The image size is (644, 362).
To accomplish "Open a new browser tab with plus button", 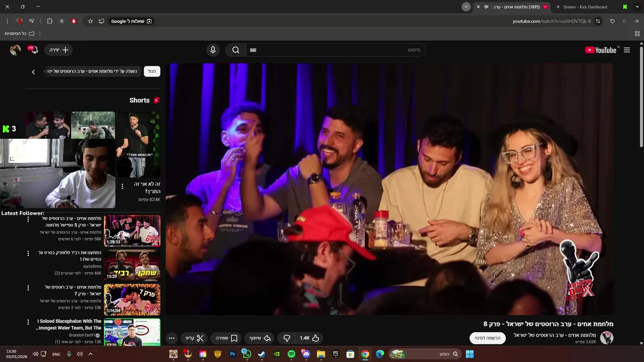I will tap(466, 7).
